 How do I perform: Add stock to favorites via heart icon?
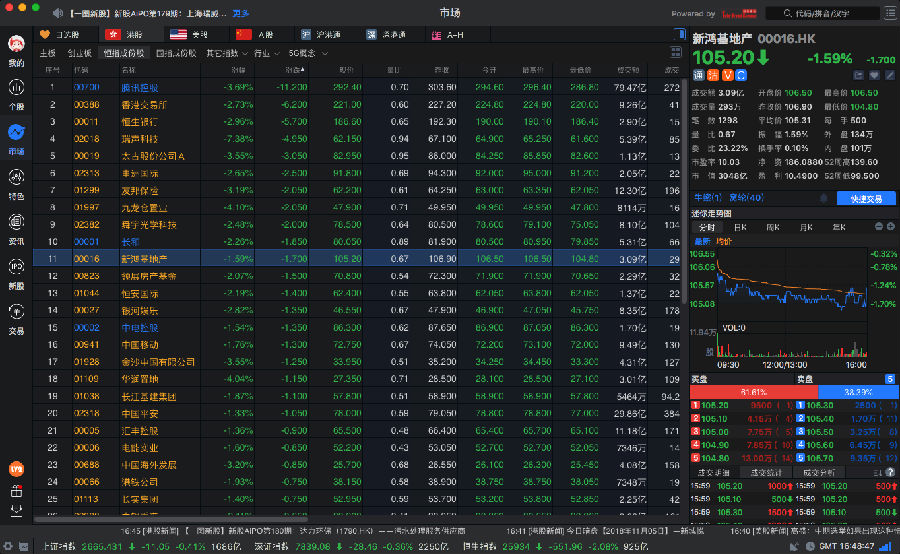point(874,75)
